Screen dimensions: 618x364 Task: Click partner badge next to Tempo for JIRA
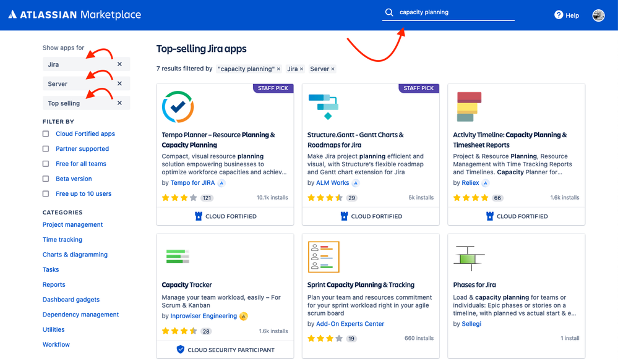pyautogui.click(x=221, y=183)
